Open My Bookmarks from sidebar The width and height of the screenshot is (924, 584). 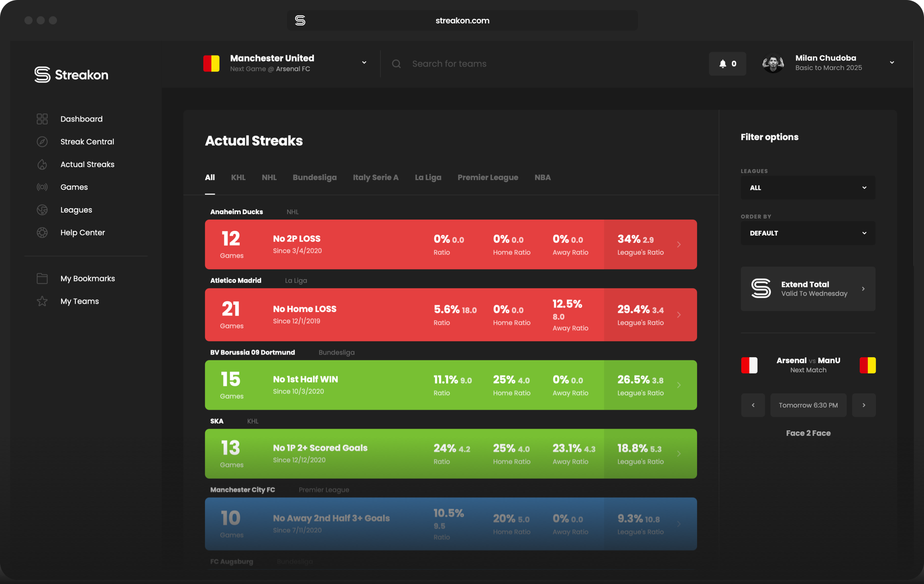(88, 279)
